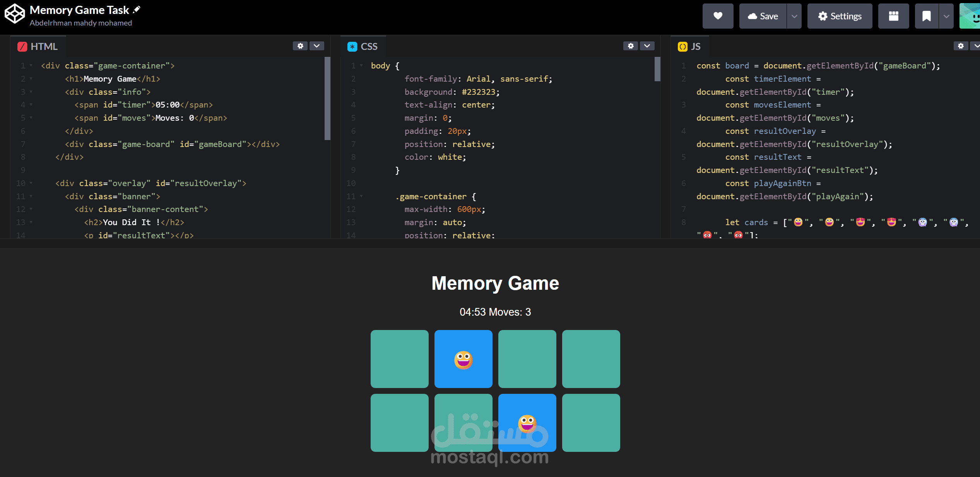Click the heart icon to love this pen
The width and height of the screenshot is (980, 477).
pos(718,16)
